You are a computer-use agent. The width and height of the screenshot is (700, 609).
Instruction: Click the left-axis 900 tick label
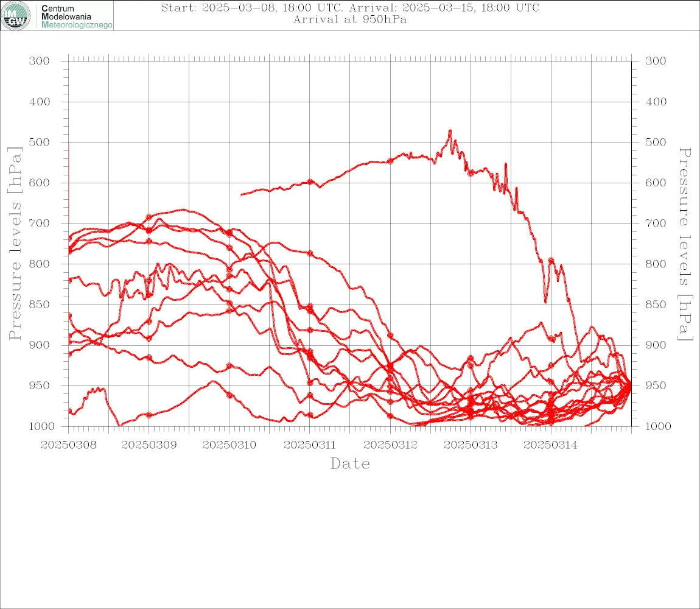(x=40, y=345)
